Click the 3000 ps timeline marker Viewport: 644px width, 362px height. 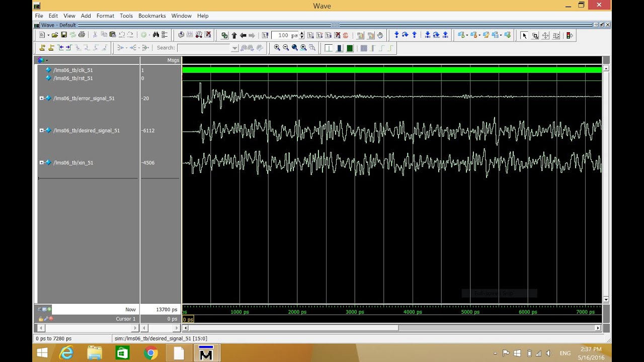click(355, 312)
